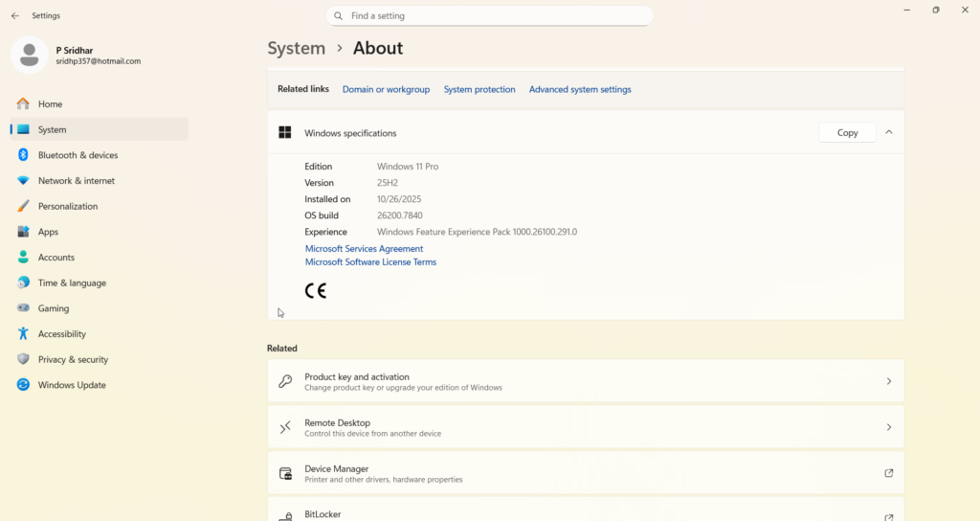This screenshot has height=521, width=980.
Task: Click the Accessibility figure icon
Action: click(x=23, y=333)
